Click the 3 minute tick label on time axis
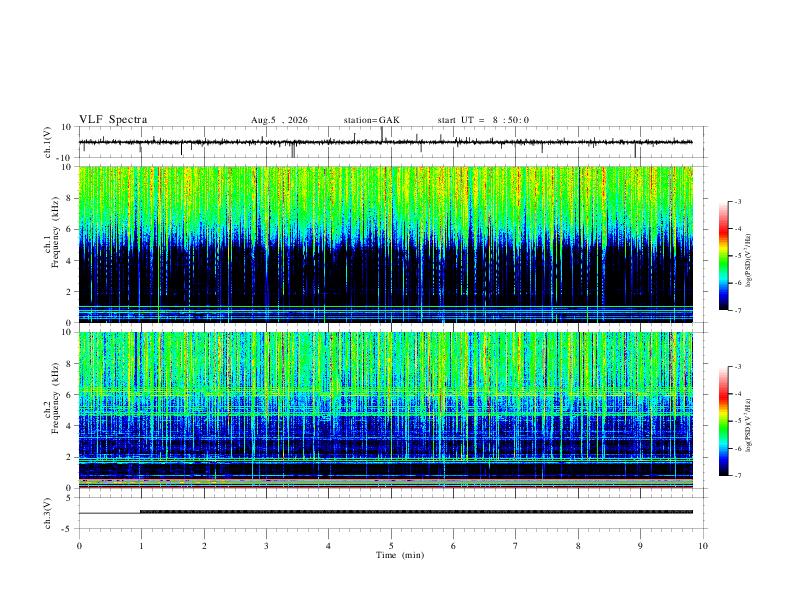 tap(266, 546)
